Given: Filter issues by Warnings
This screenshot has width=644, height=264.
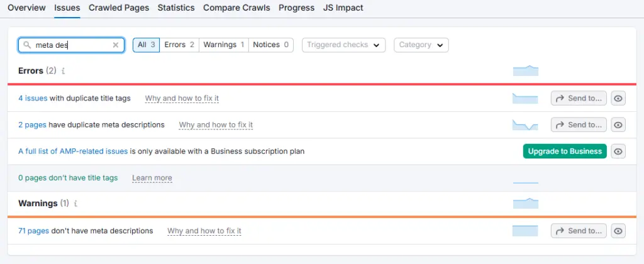Looking at the screenshot, I should coord(224,45).
